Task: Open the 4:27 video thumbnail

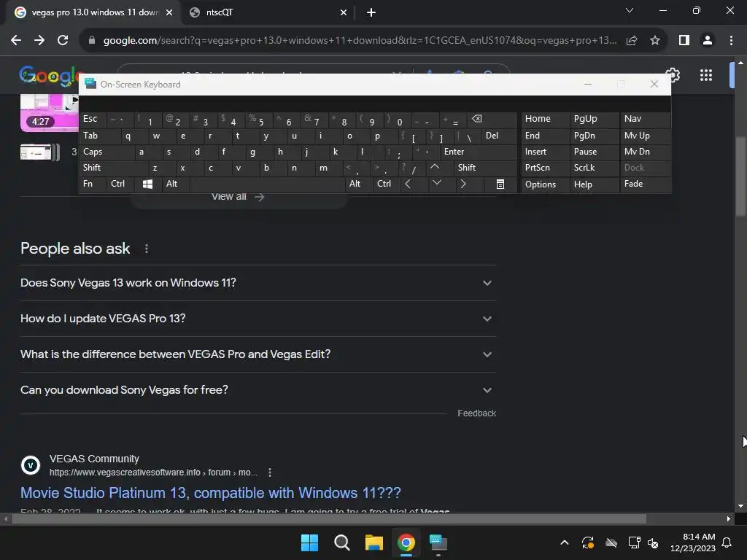Action: 49,112
